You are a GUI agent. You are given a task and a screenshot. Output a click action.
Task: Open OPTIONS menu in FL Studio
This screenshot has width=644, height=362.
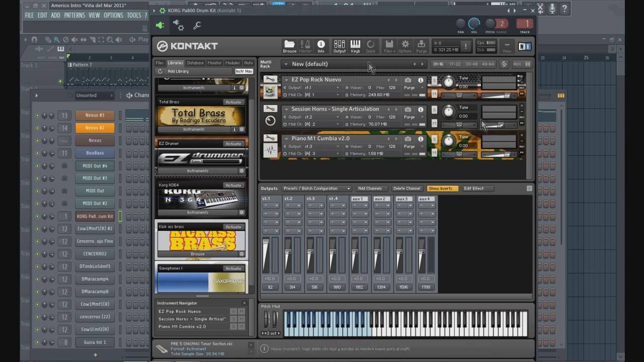click(x=113, y=15)
